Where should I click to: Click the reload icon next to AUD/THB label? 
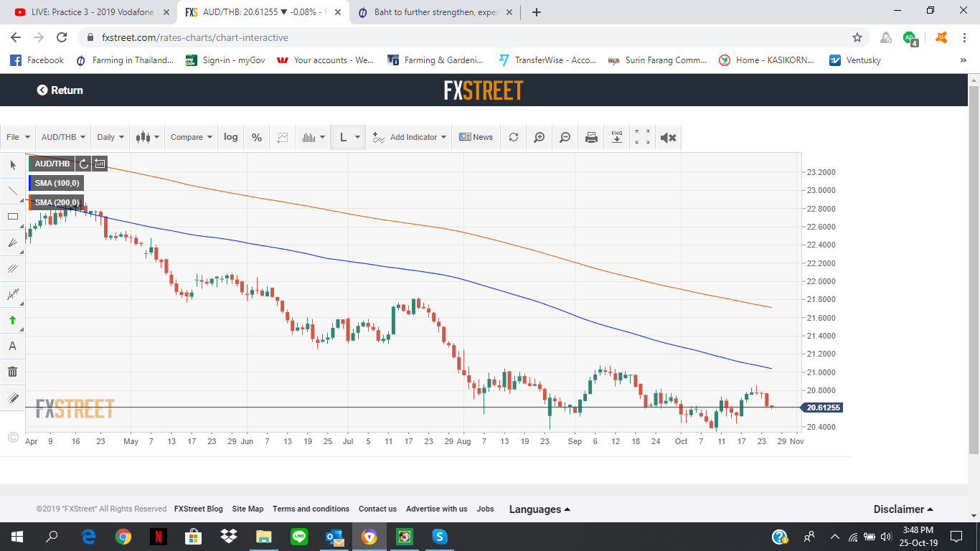(84, 164)
